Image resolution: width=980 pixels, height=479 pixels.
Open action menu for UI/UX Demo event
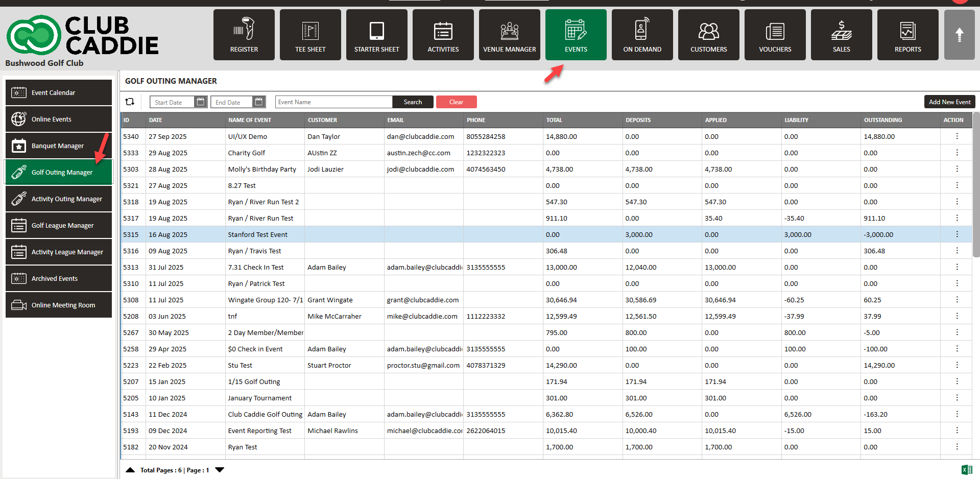957,136
